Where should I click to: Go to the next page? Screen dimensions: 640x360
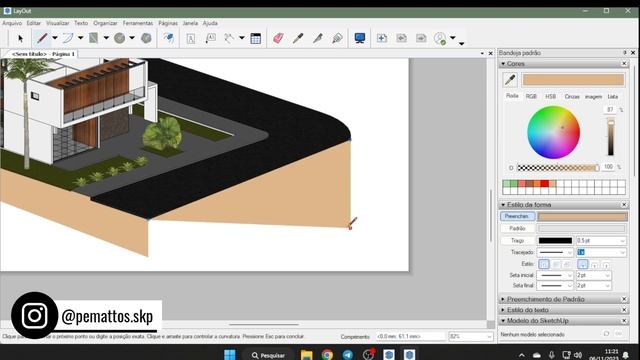(421, 38)
